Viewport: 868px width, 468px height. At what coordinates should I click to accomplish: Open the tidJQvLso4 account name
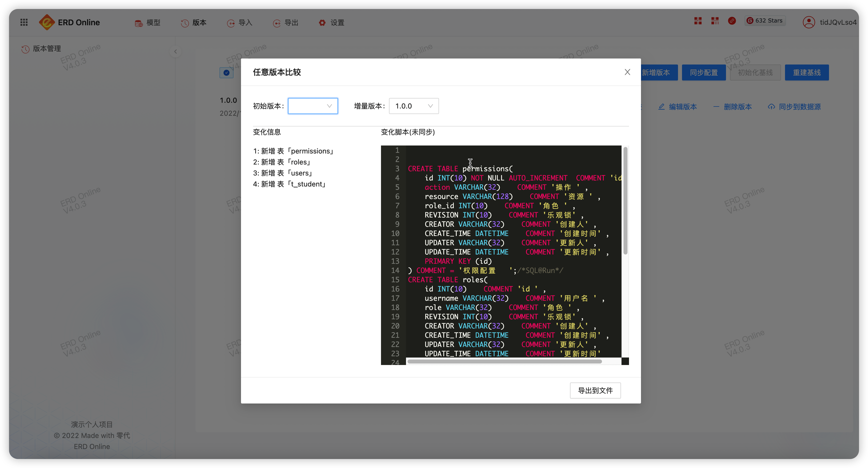click(x=838, y=22)
